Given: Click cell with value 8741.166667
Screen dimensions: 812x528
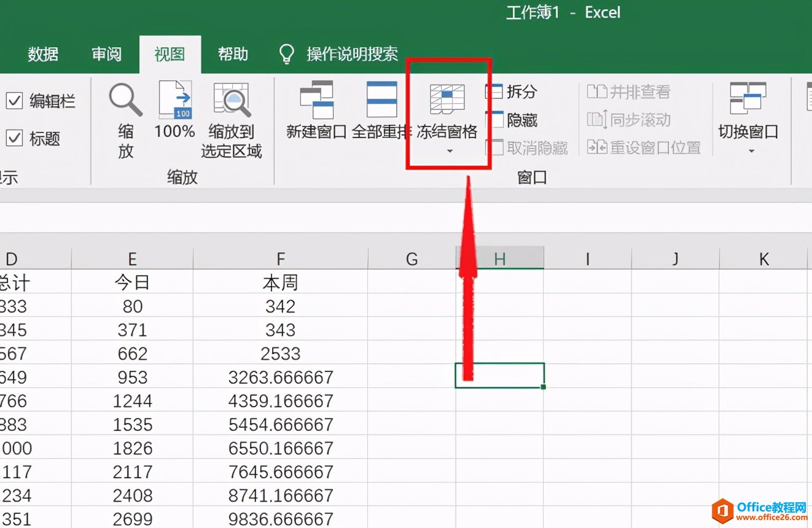Looking at the screenshot, I should click(280, 495).
